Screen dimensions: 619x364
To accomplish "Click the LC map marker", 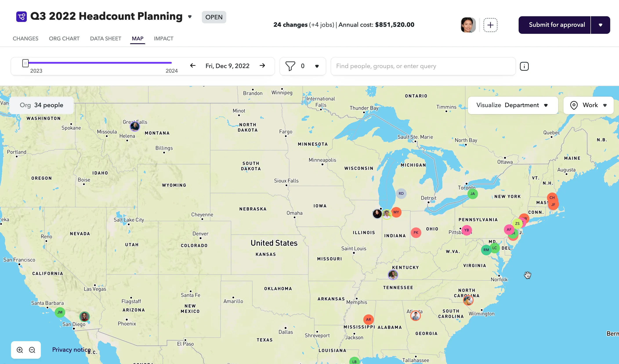I will pyautogui.click(x=494, y=248).
